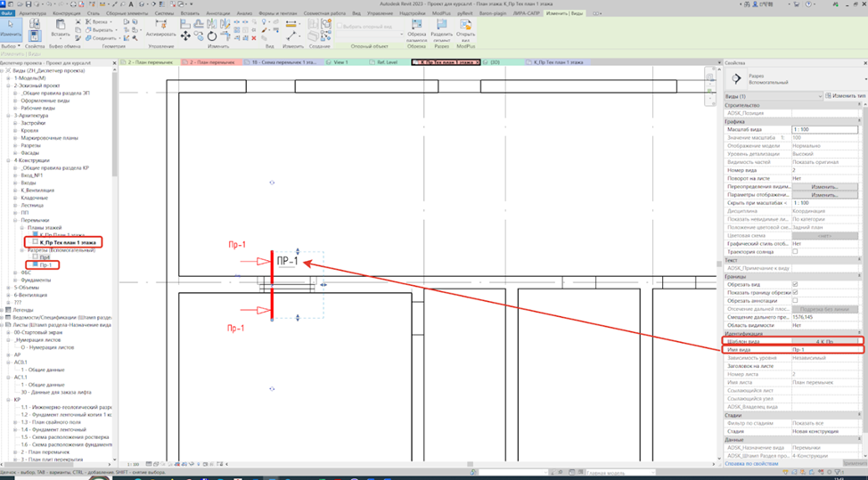Expand the 5-Объемы tree node
The width and height of the screenshot is (868, 480).
pos(9,288)
